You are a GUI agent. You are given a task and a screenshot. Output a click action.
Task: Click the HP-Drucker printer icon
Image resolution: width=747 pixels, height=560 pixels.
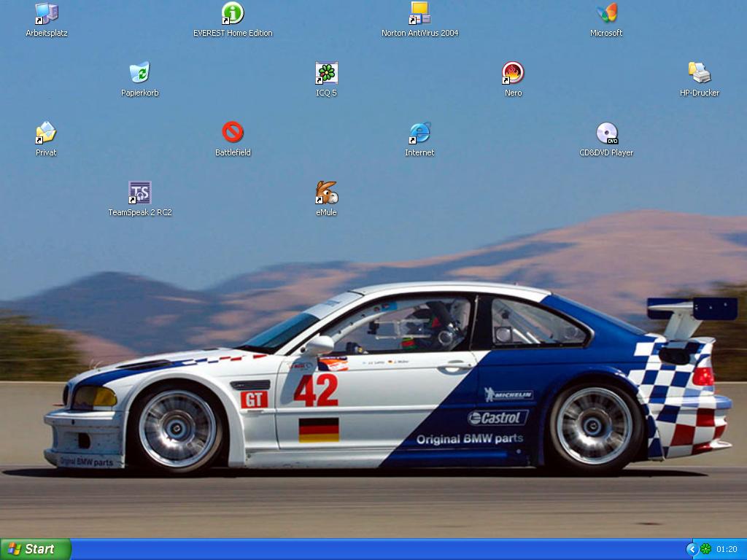tap(700, 74)
